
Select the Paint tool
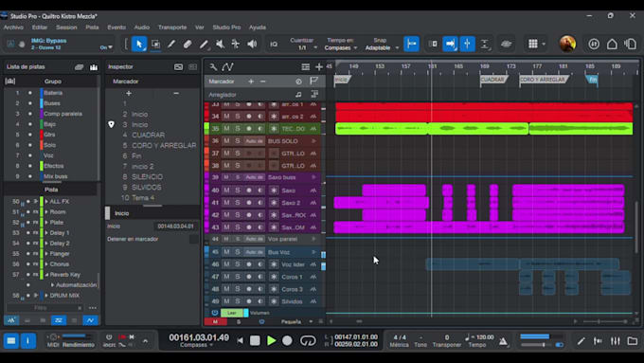pyautogui.click(x=204, y=44)
